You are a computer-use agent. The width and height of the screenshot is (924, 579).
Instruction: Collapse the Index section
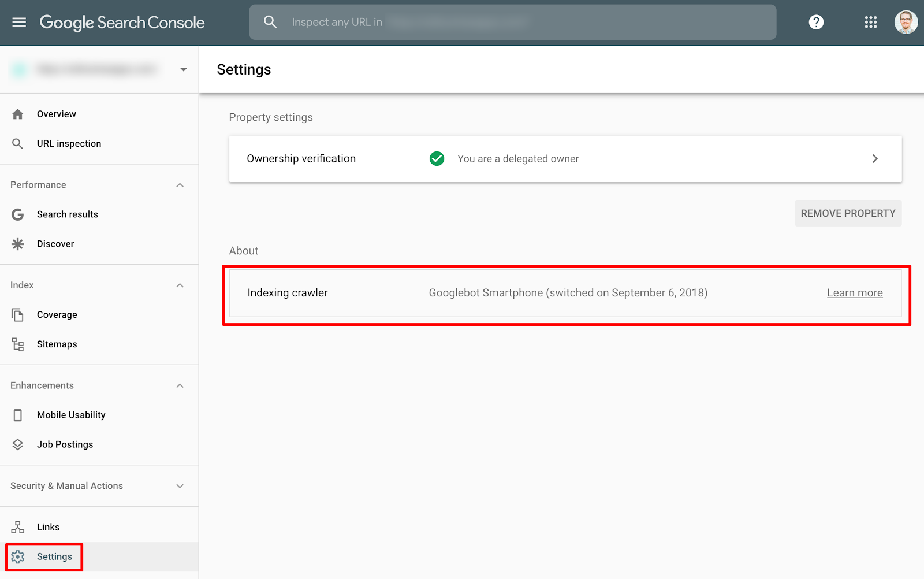tap(180, 285)
